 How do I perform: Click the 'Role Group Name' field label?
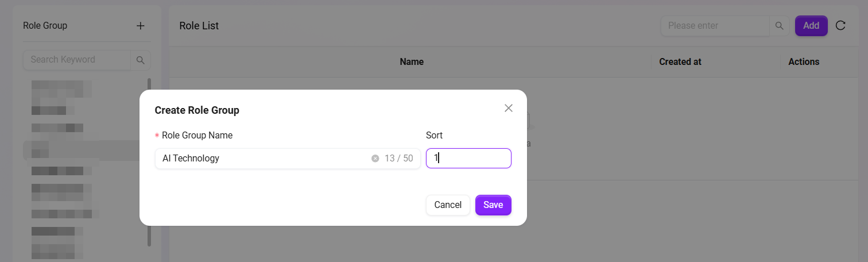point(197,136)
